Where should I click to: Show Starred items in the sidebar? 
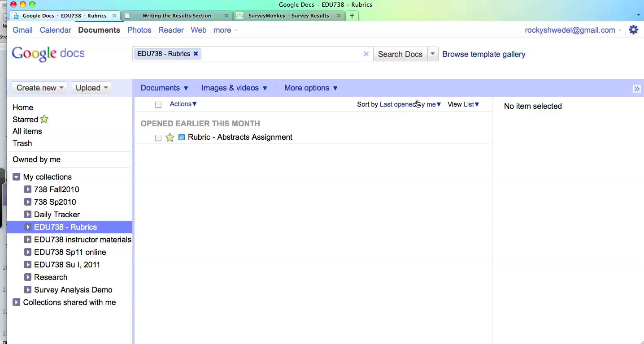[25, 120]
